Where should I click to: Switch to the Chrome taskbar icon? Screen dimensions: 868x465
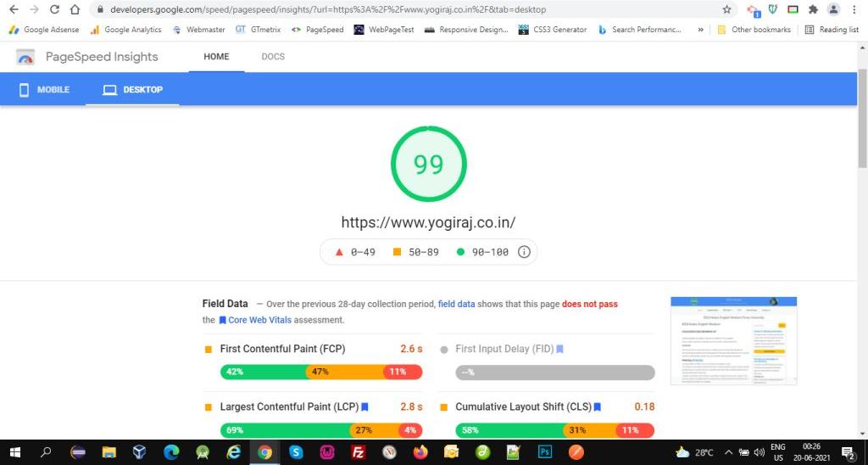(264, 452)
